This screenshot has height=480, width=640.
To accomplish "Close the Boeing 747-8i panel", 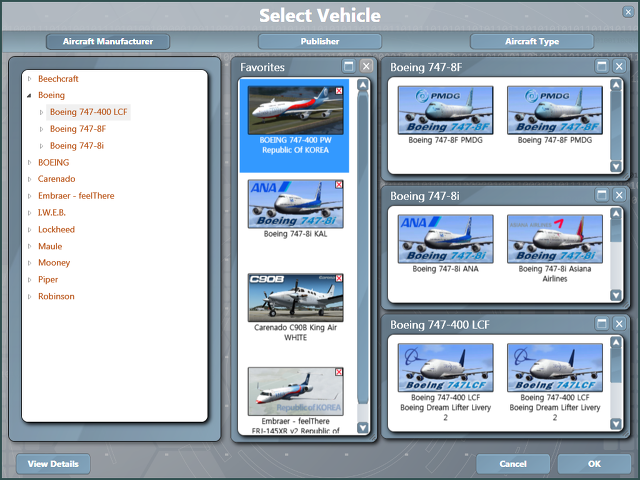I will click(x=619, y=195).
